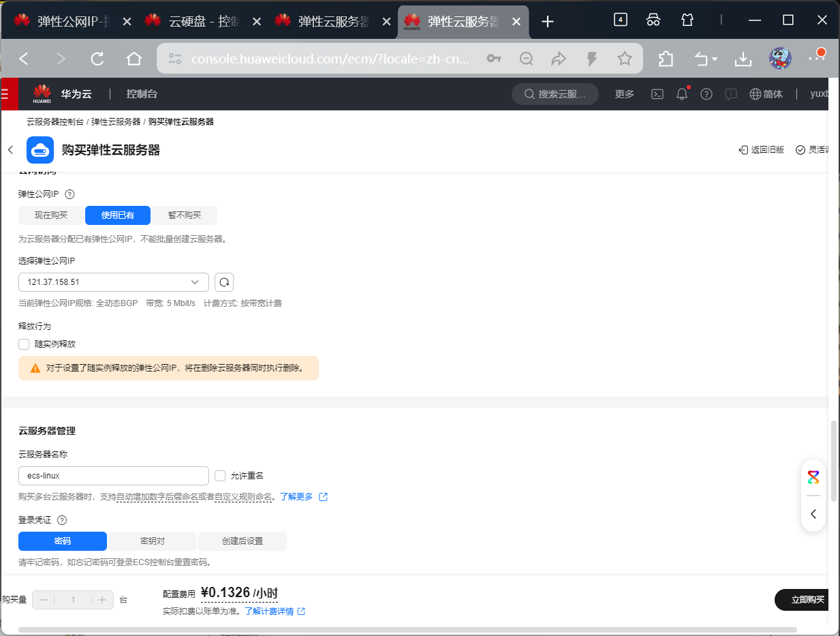Click 自定义规则命名 link text

click(x=243, y=497)
